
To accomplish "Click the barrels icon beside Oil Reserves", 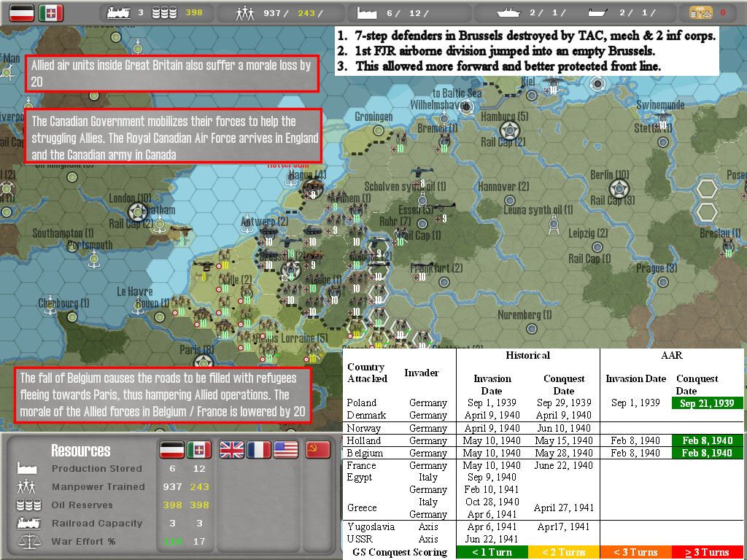I will coord(28,505).
